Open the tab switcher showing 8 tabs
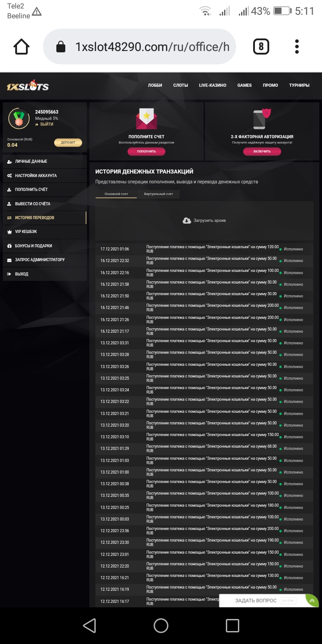Image resolution: width=322 pixels, height=644 pixels. tap(261, 47)
